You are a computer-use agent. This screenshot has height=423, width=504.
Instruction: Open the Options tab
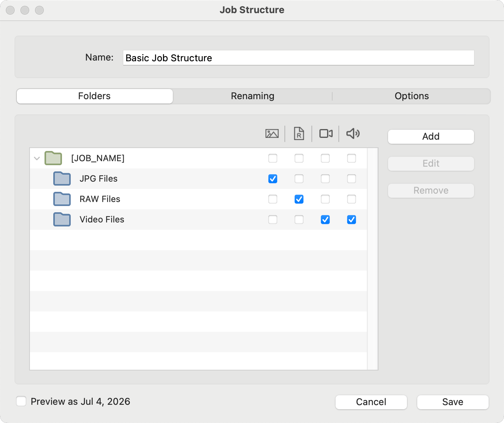click(411, 96)
